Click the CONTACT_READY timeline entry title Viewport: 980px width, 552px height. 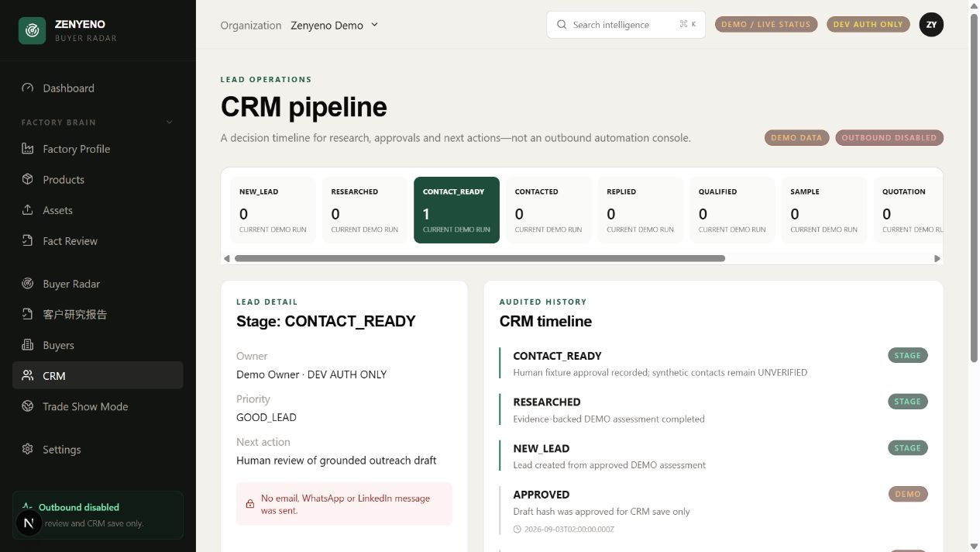tap(557, 356)
